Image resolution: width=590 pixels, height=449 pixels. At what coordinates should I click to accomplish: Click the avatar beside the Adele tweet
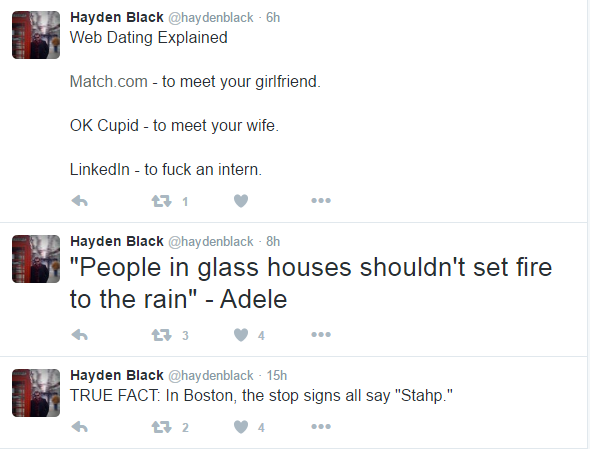tap(36, 259)
